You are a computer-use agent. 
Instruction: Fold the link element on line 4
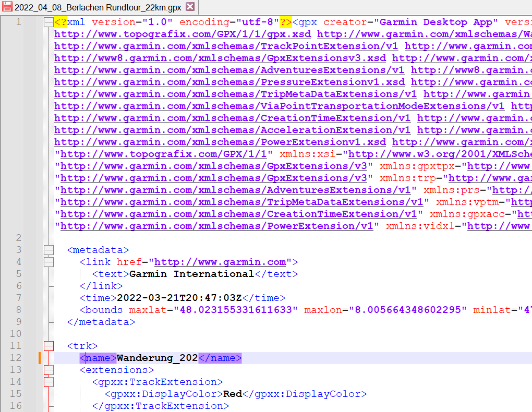[49, 262]
